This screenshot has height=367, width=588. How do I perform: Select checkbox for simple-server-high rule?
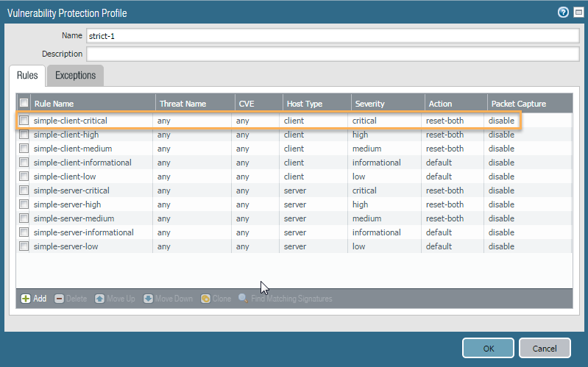[x=24, y=204]
